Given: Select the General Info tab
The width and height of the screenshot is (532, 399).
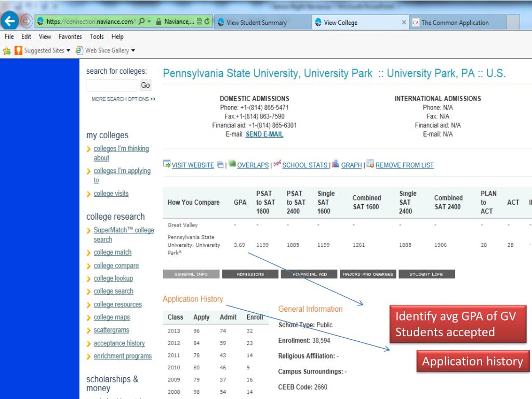Looking at the screenshot, I should (191, 274).
